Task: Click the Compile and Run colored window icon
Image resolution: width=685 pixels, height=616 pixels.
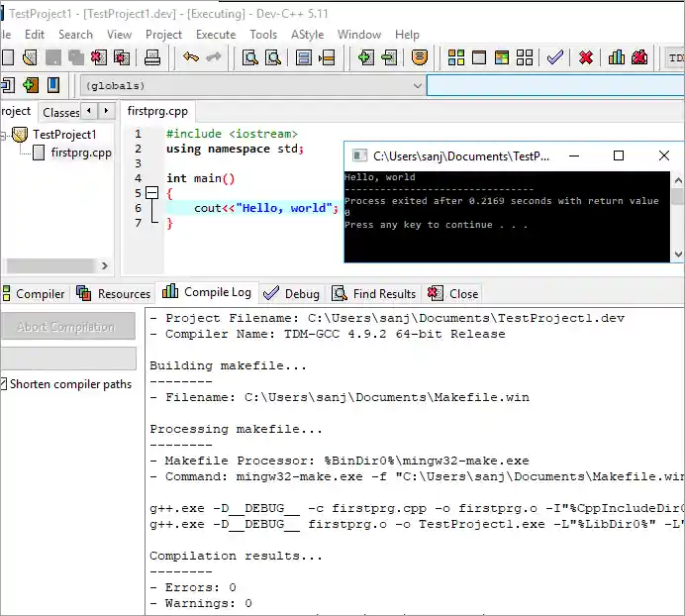Action: [x=502, y=57]
